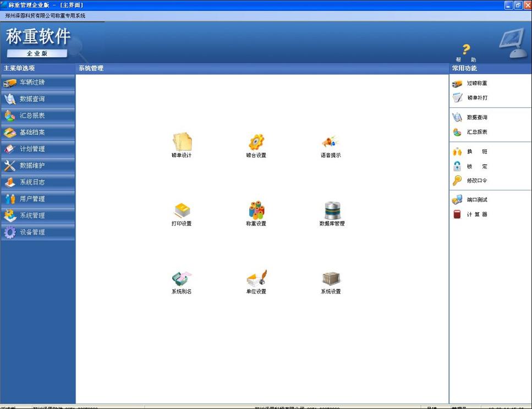The width and height of the screenshot is (532, 409).
Task: Click 修改口令 key shortcut
Action: point(476,181)
